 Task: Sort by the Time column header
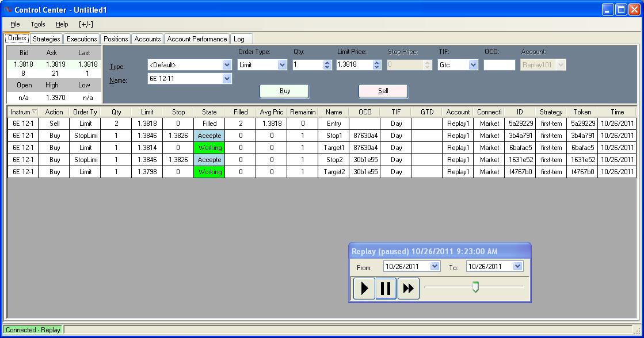point(617,112)
